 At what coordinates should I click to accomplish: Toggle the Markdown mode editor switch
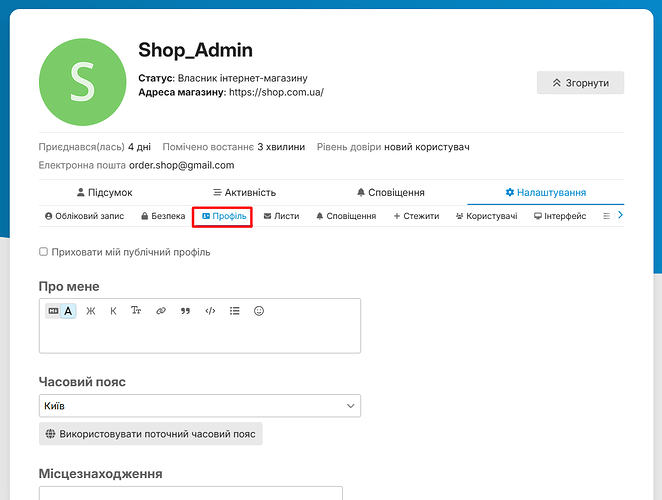pyautogui.click(x=53, y=311)
